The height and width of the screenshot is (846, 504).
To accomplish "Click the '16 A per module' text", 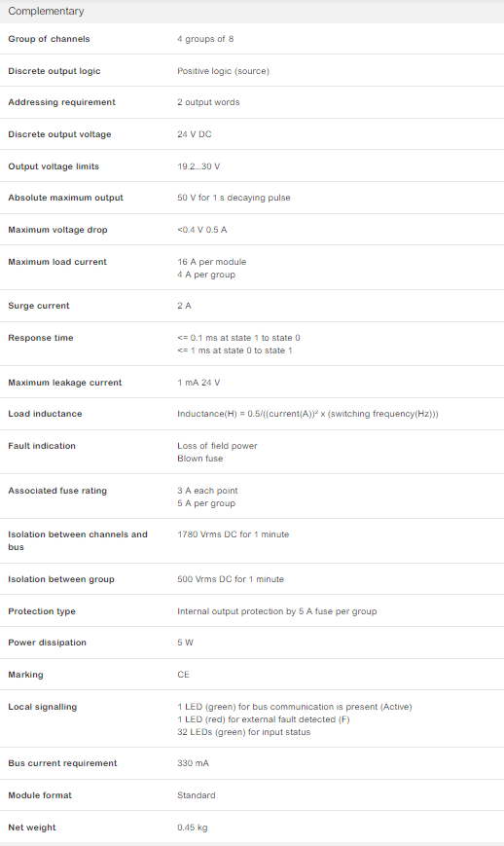I will pos(211,262).
